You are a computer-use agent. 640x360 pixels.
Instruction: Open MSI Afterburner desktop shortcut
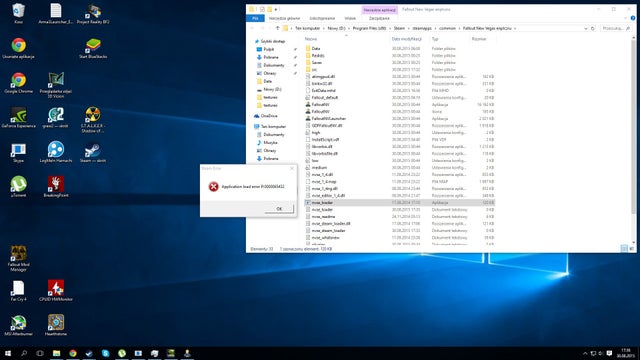tap(18, 325)
